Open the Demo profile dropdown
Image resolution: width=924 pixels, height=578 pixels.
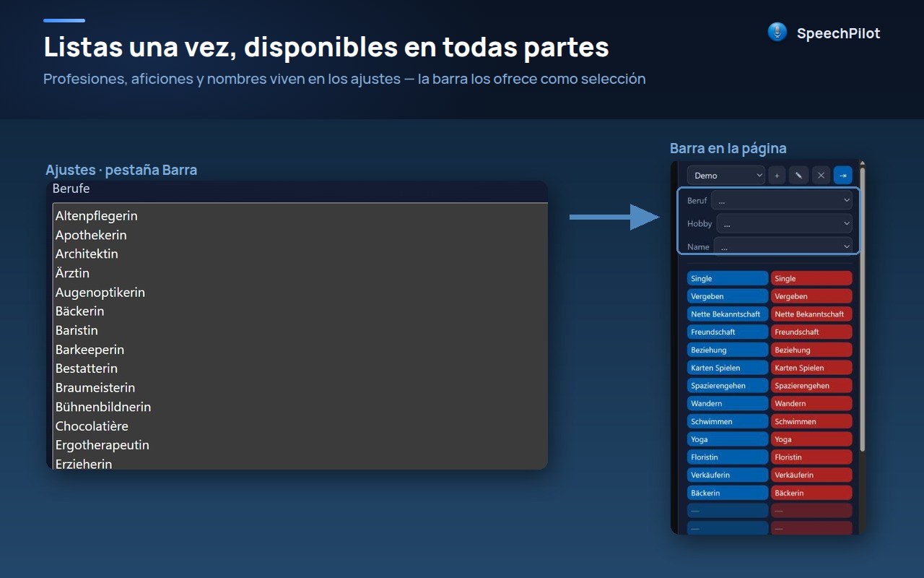[726, 176]
